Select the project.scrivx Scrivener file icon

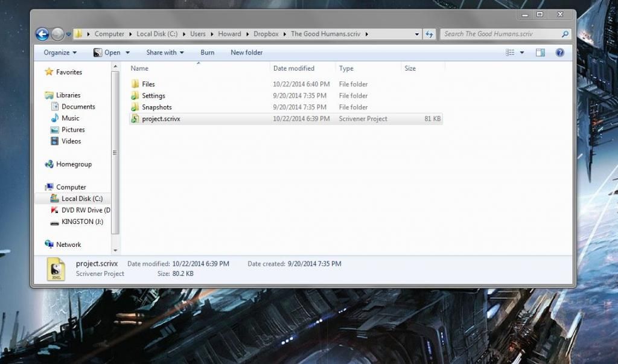[x=135, y=118]
